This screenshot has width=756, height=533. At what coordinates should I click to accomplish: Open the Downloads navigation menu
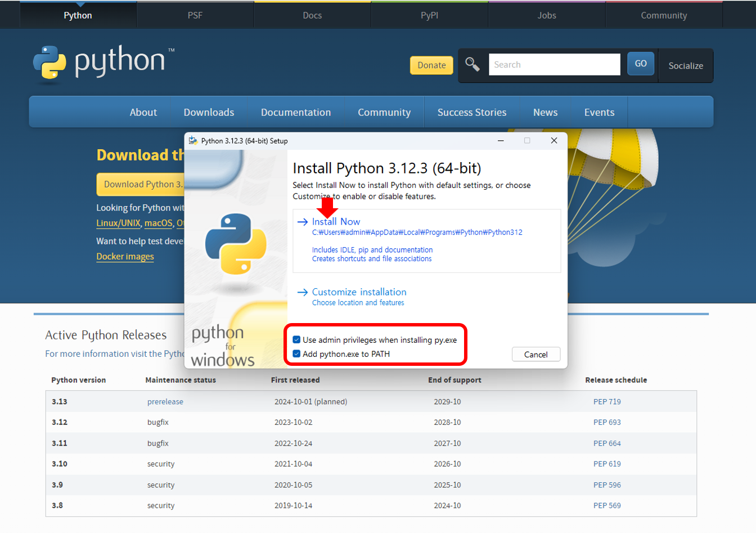(209, 112)
